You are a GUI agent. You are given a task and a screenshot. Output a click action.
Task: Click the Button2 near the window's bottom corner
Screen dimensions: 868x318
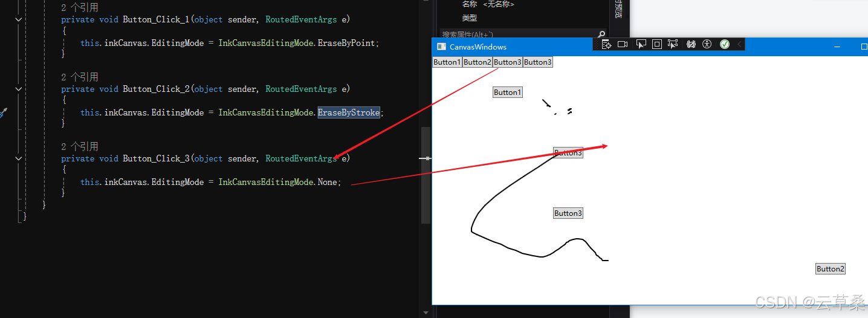(831, 269)
